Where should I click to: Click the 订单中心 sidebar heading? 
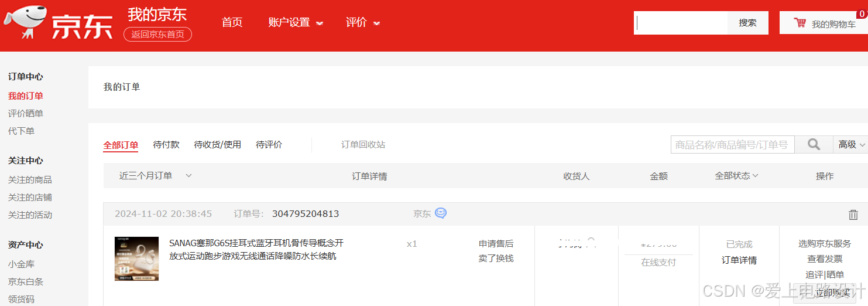(x=26, y=76)
